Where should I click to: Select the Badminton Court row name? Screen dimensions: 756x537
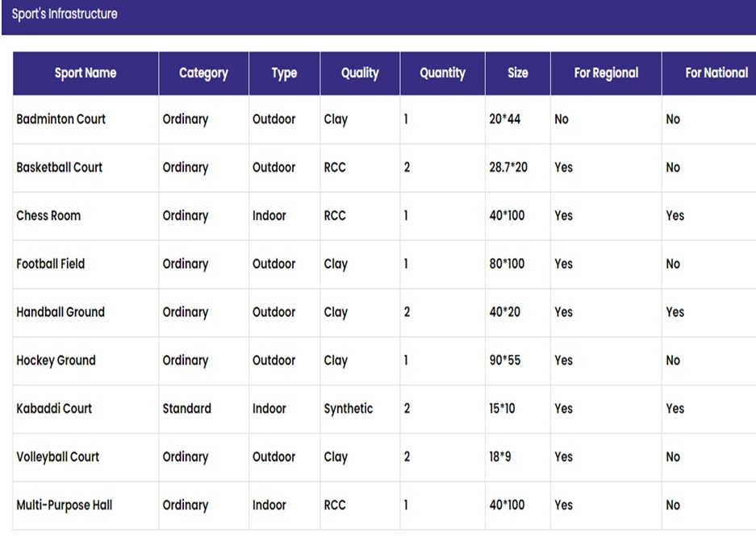pos(61,119)
